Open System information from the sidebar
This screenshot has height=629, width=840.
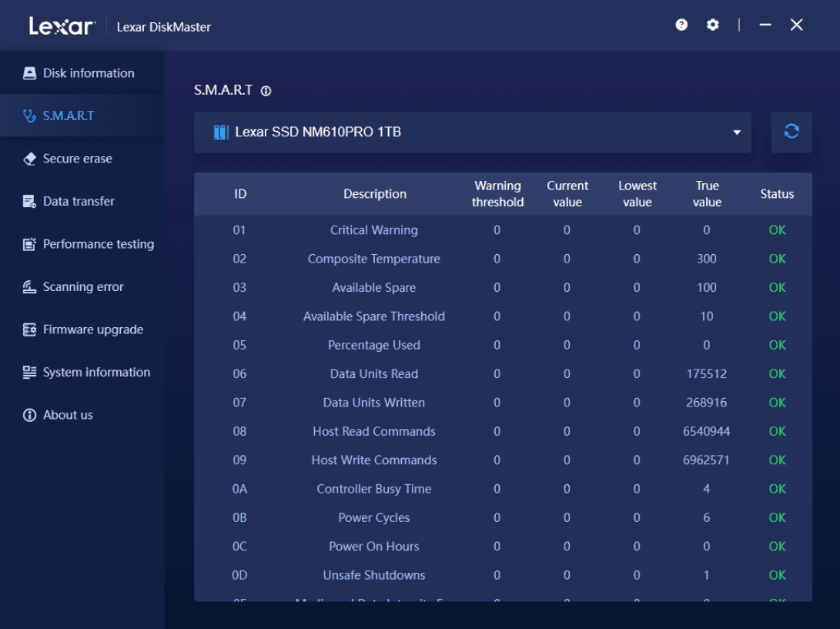[x=82, y=373]
